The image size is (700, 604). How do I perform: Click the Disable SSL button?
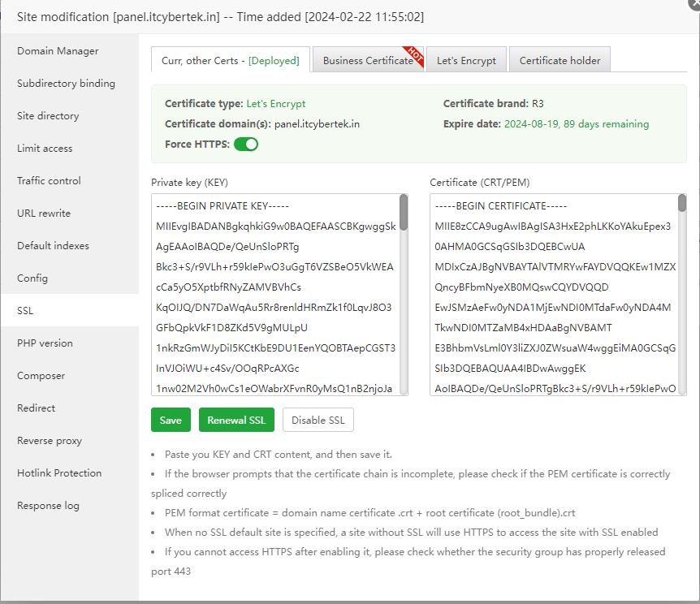pyautogui.click(x=318, y=420)
